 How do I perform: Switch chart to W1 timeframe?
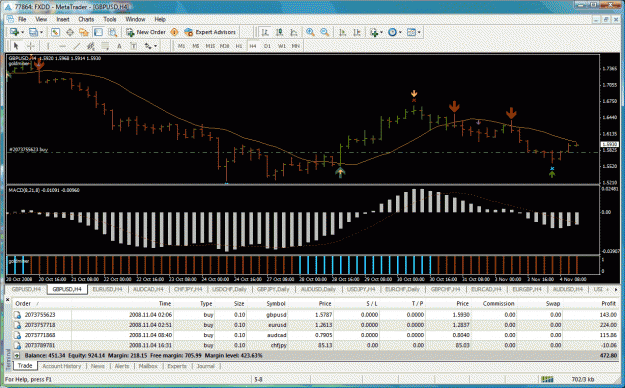282,46
